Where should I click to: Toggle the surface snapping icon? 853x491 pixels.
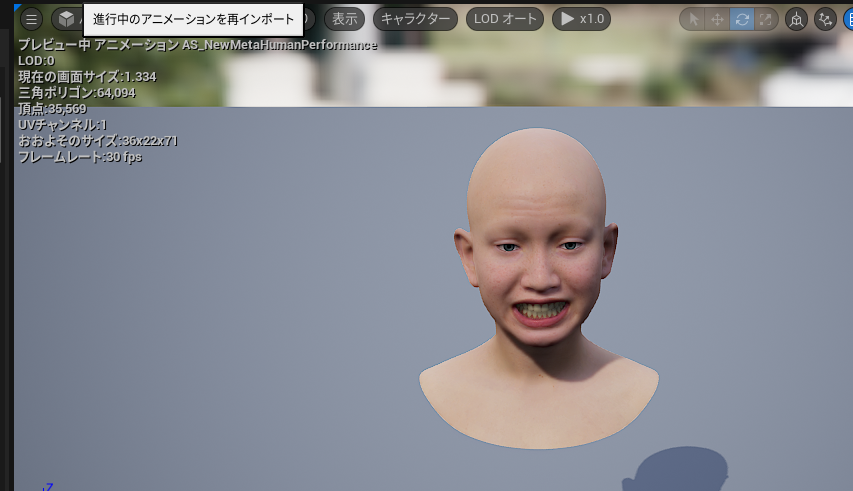[825, 20]
